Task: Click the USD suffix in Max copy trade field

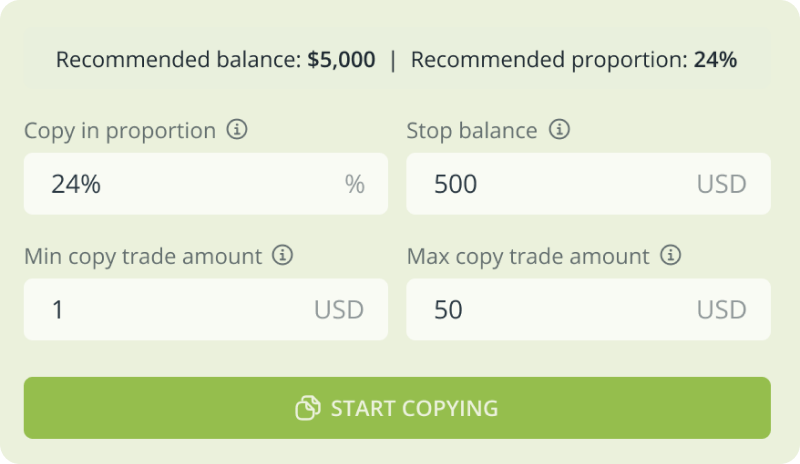Action: [x=721, y=310]
